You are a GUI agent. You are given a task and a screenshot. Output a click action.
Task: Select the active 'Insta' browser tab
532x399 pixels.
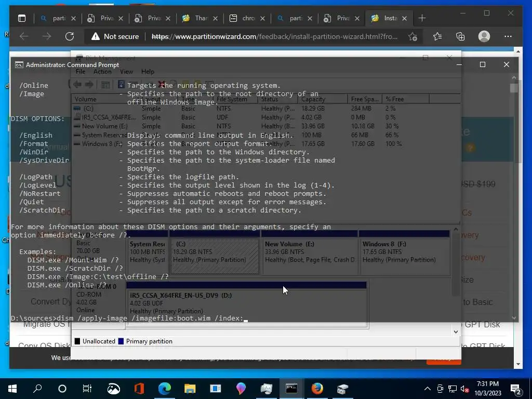point(389,18)
